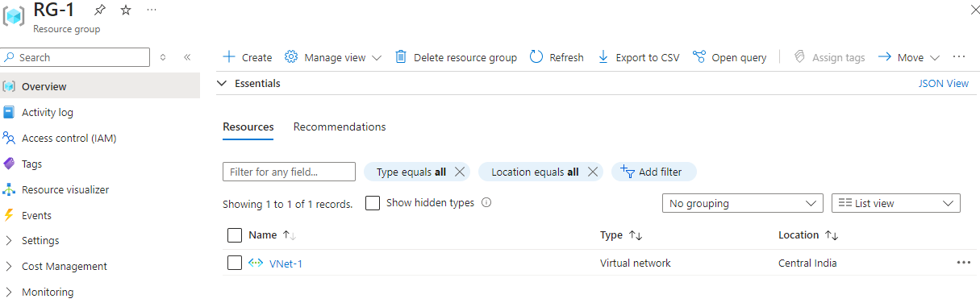Viewport: 980px width, 307px height.
Task: Open Overview in the sidebar
Action: tap(100, 86)
